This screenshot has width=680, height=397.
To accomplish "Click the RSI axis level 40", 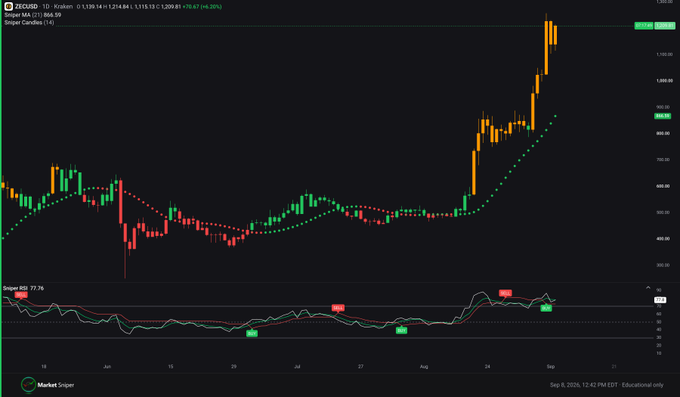I will tap(659, 329).
